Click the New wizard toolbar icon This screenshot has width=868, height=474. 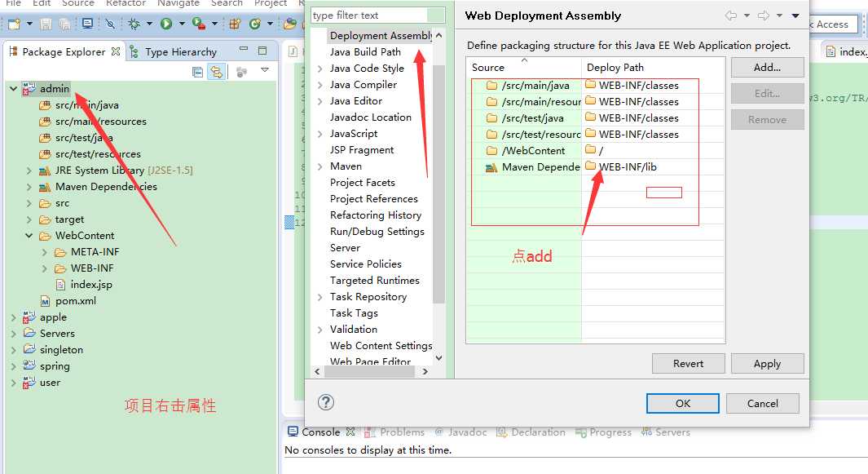click(15, 24)
